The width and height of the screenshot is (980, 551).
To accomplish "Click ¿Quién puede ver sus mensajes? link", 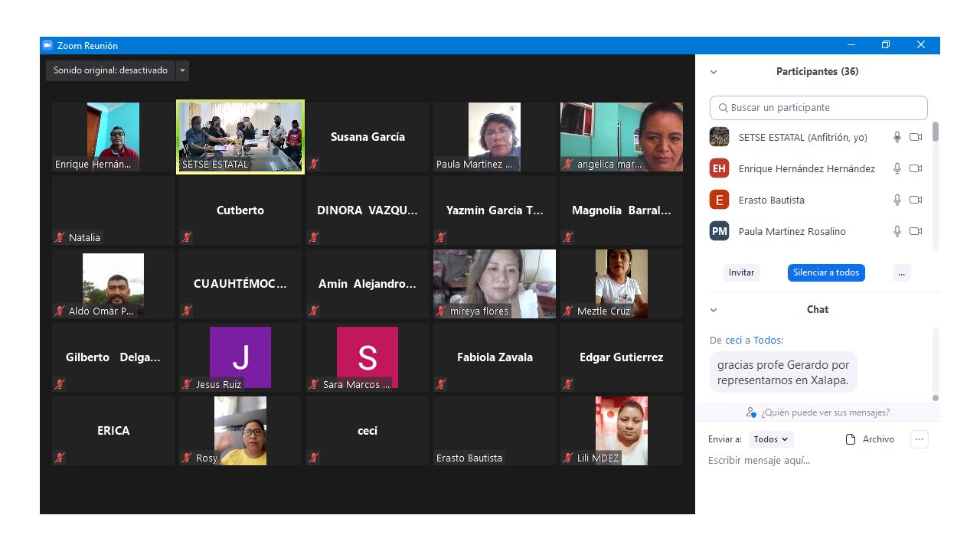I will click(x=818, y=412).
